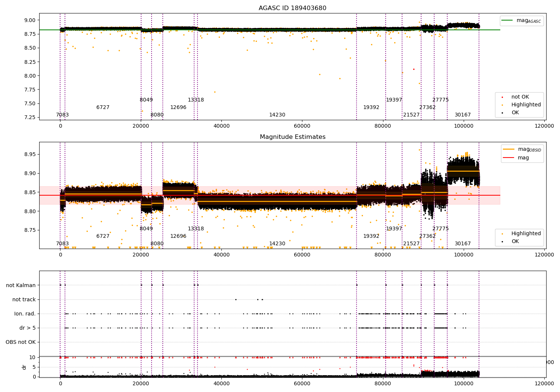Click the 'Magnitude Estimates' plot title
The height and width of the screenshot is (392, 560).
[292, 137]
